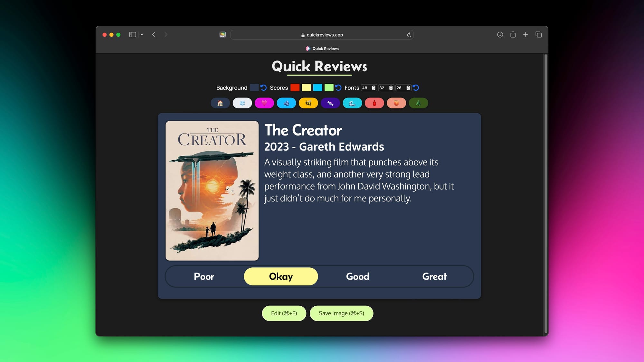
Task: Click the home icon in theme selector
Action: pyautogui.click(x=220, y=103)
